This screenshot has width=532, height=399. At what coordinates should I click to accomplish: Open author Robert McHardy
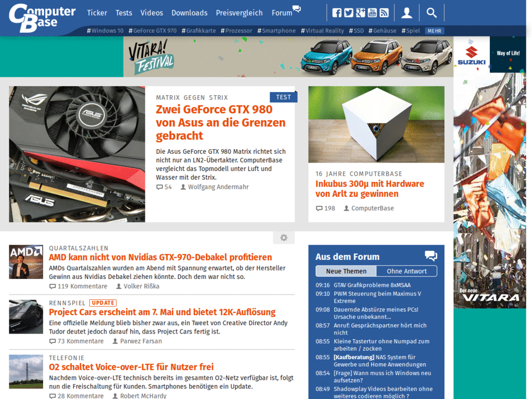tap(139, 395)
